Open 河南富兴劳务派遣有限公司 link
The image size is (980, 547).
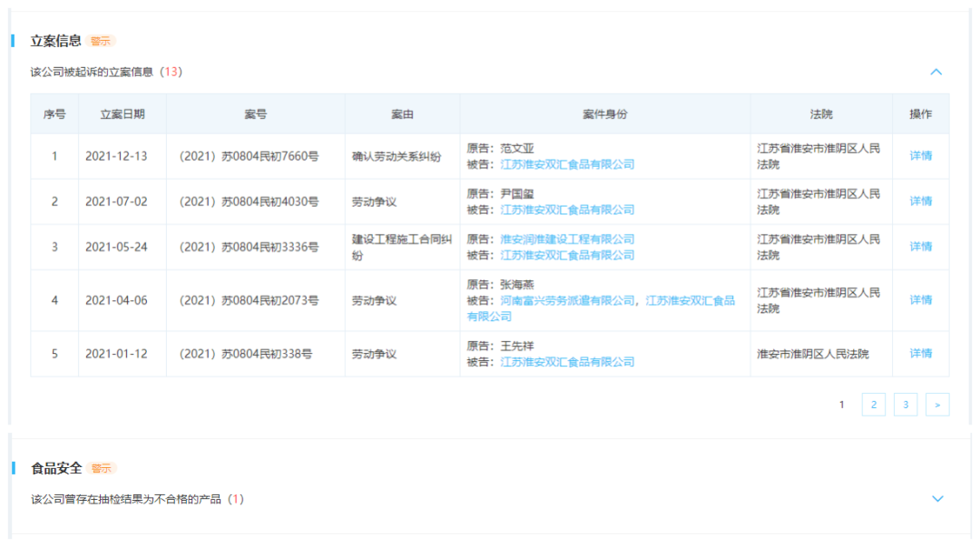click(x=567, y=300)
